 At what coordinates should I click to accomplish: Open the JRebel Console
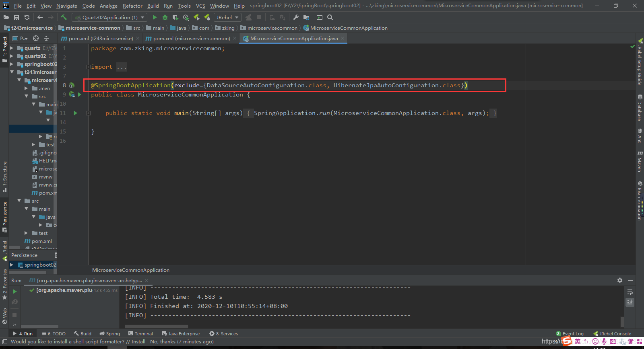(x=612, y=334)
